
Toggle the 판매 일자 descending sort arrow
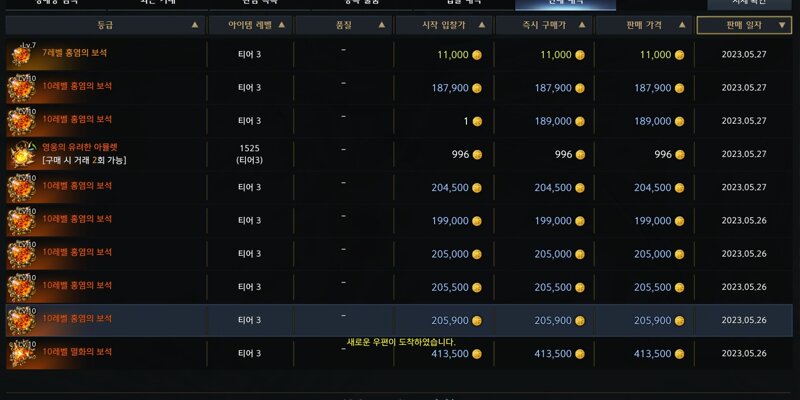point(782,25)
